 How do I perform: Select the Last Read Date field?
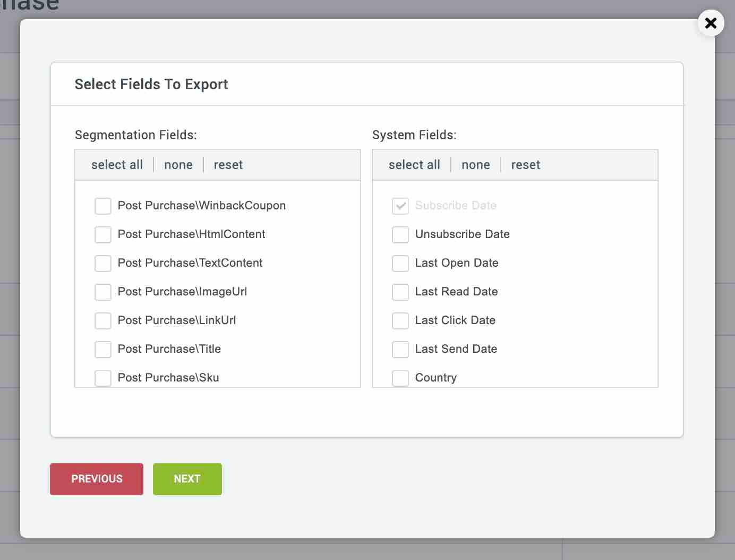pyautogui.click(x=400, y=292)
